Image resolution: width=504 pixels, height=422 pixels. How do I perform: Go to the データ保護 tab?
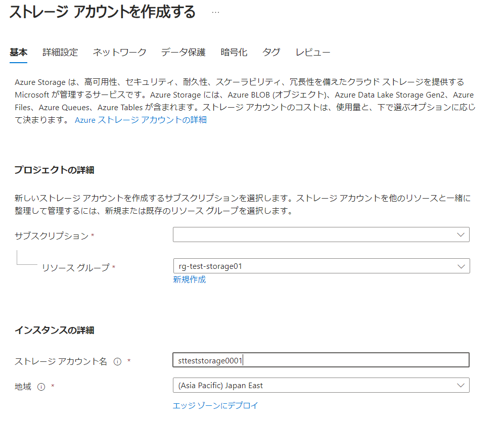(x=183, y=52)
